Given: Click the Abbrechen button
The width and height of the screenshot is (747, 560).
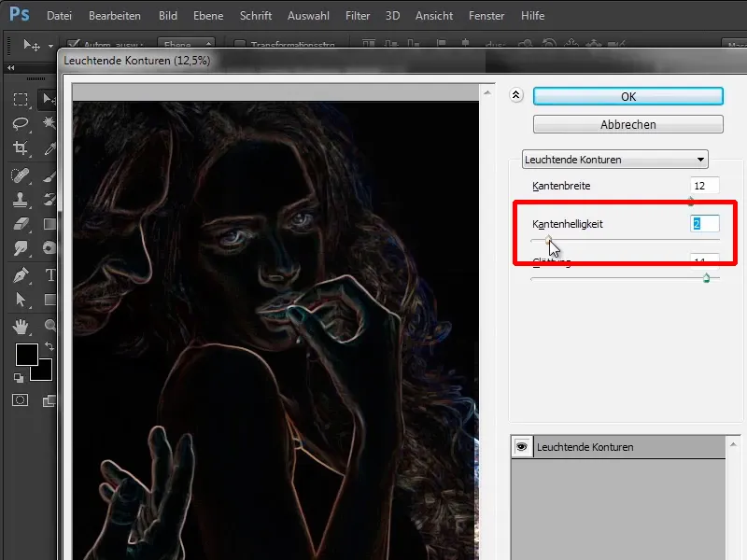Looking at the screenshot, I should (x=627, y=124).
